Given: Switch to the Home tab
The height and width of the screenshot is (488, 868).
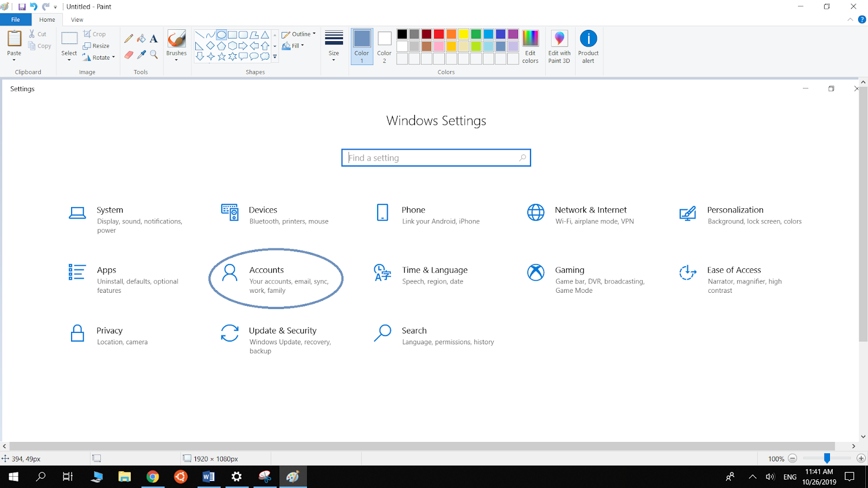Looking at the screenshot, I should (47, 20).
